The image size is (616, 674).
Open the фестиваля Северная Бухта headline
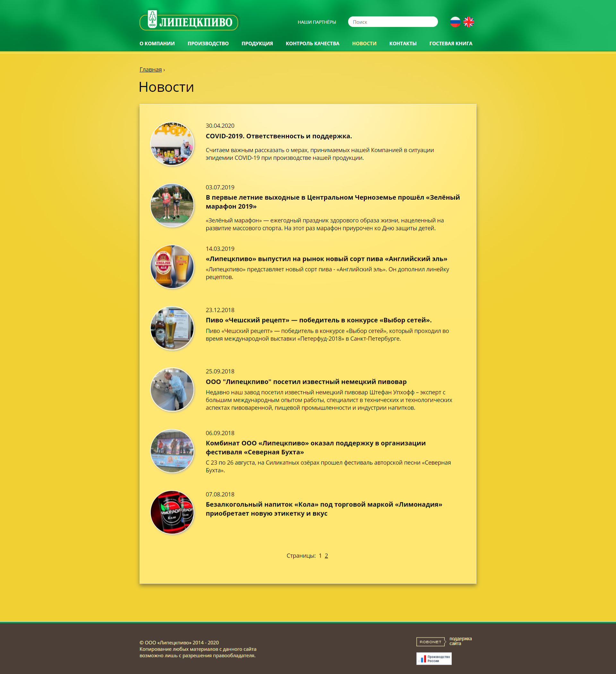(315, 447)
